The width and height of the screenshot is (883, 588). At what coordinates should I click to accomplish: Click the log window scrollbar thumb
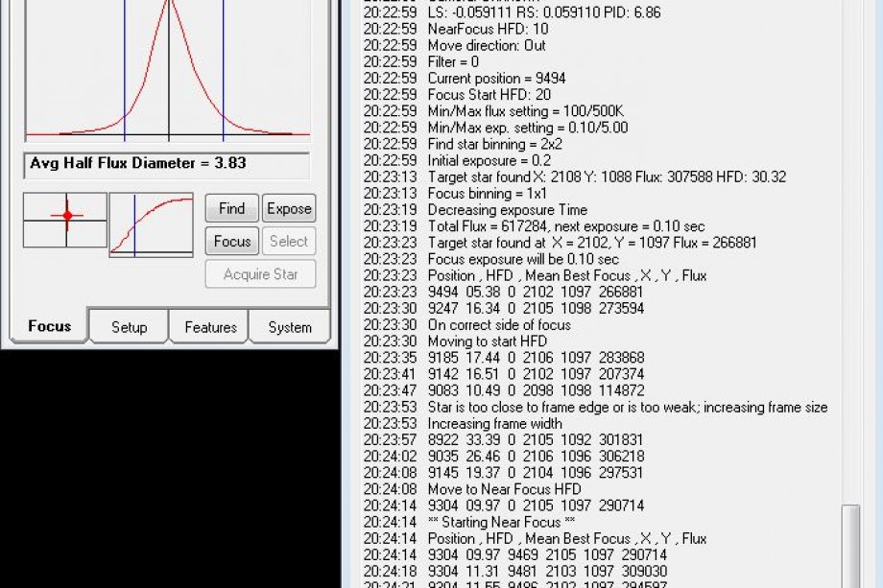[850, 546]
